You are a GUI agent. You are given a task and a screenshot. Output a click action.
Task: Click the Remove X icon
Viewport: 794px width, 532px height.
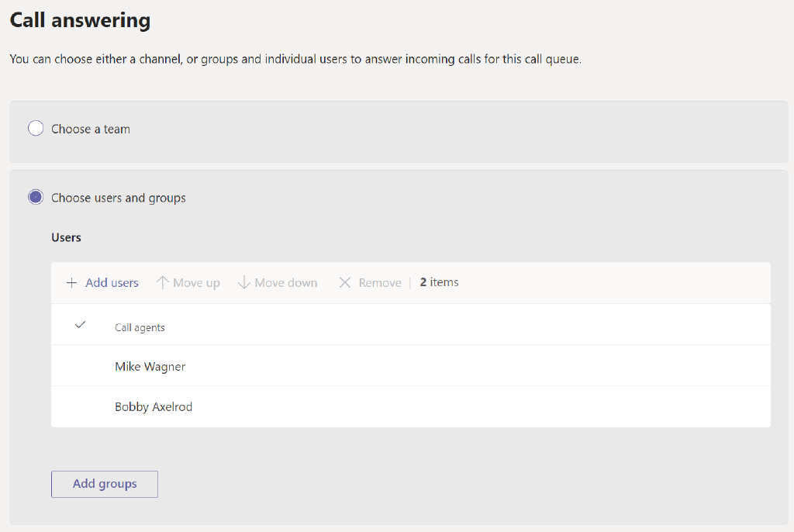tap(345, 282)
